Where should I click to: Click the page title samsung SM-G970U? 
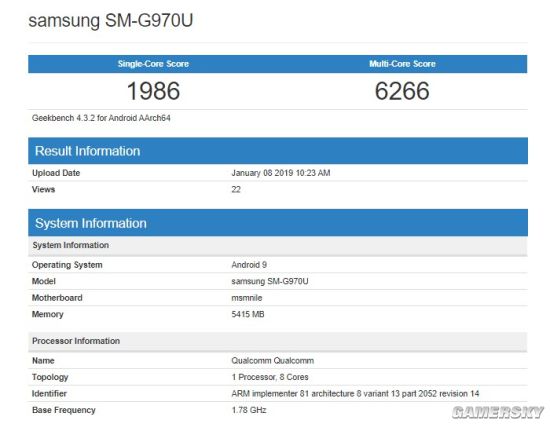pos(110,20)
